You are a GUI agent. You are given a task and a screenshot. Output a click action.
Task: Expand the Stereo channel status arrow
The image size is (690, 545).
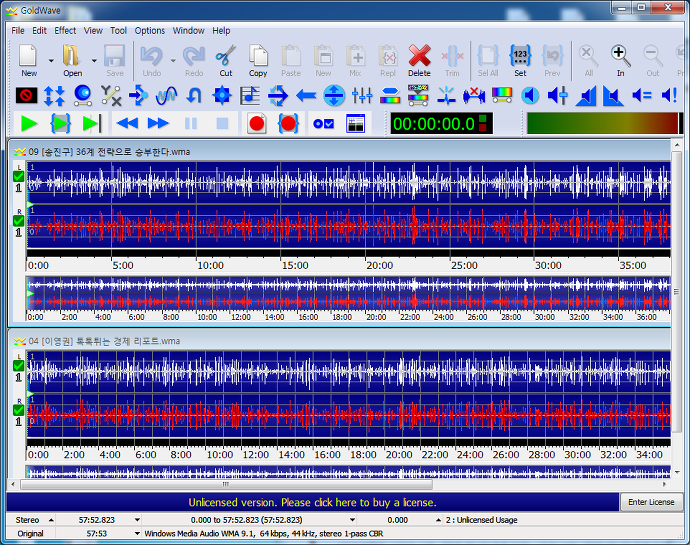tap(51, 520)
